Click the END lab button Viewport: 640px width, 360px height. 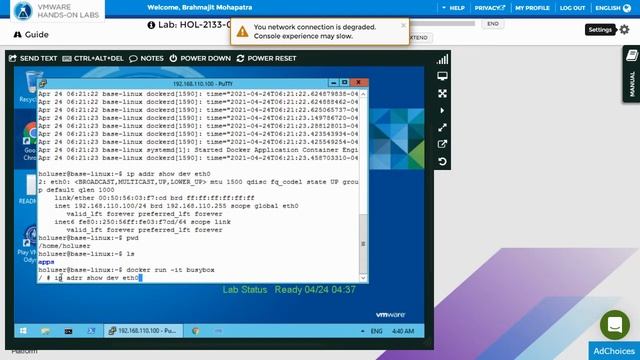493,24
